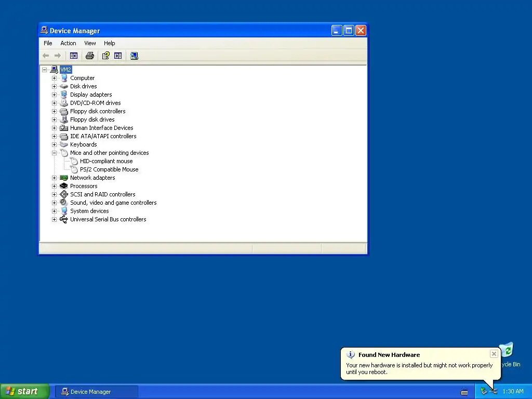Expand the DVD/CD-ROM drives category
The image size is (532, 399).
(x=54, y=103)
